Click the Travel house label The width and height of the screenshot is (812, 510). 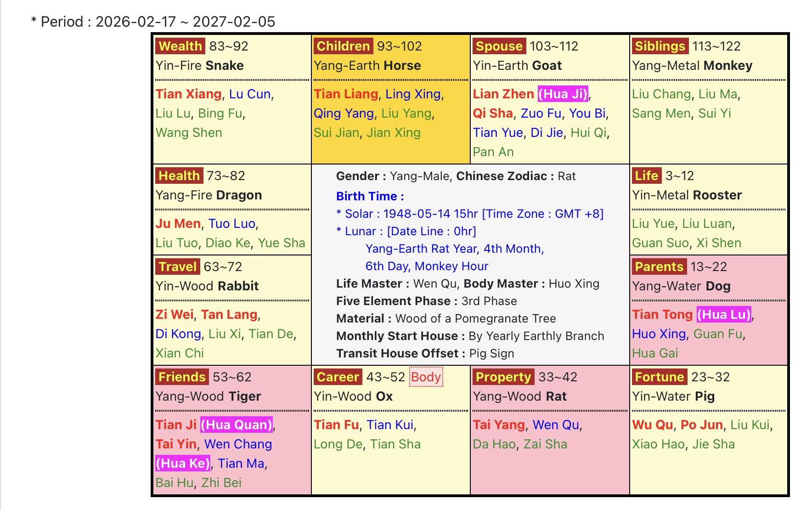(x=177, y=266)
